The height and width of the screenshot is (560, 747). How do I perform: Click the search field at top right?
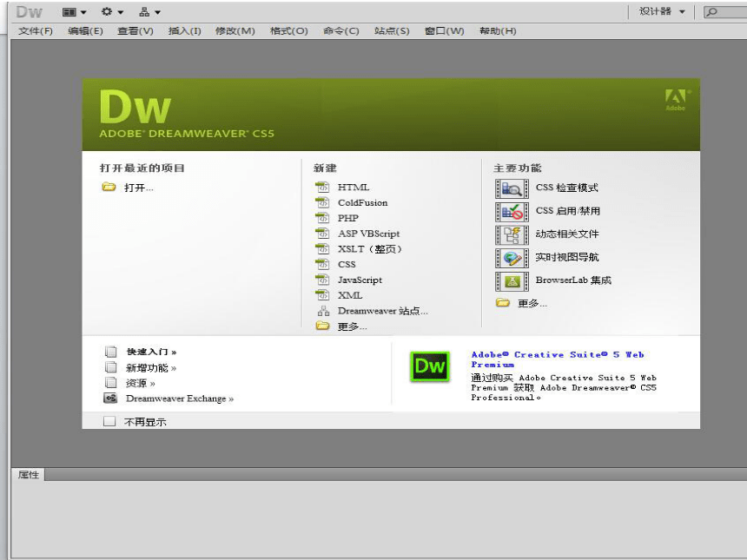pyautogui.click(x=725, y=12)
